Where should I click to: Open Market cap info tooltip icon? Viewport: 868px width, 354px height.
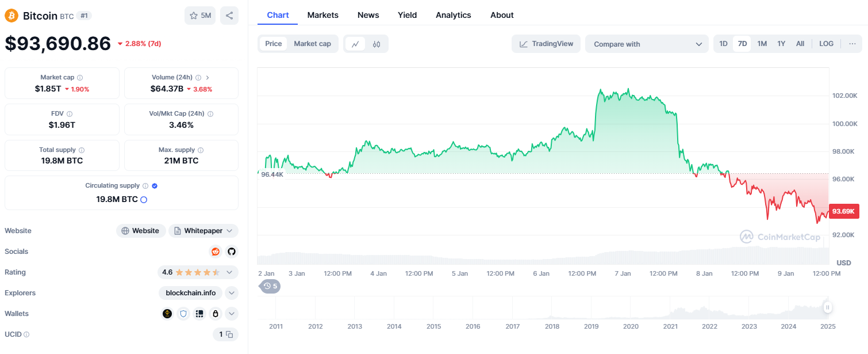(80, 77)
